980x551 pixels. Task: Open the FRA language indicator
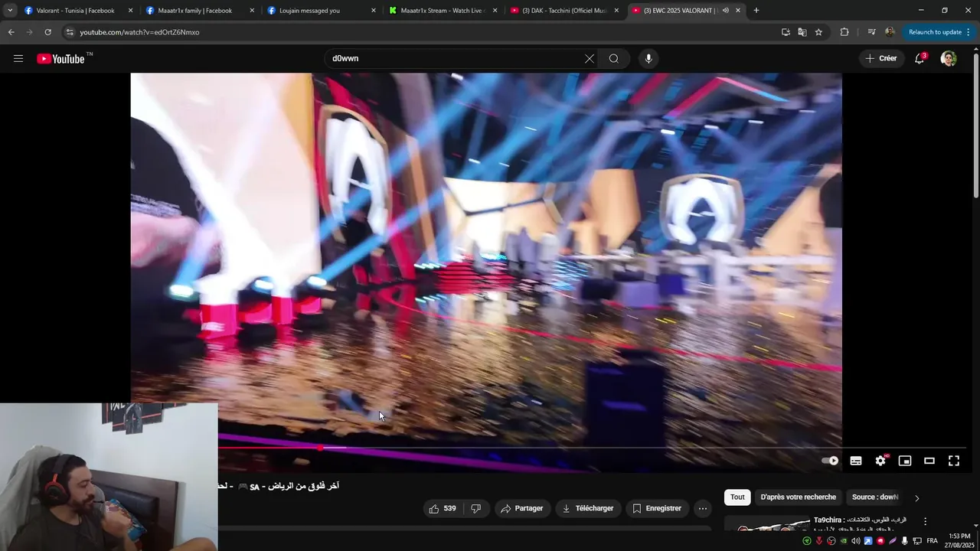click(932, 541)
